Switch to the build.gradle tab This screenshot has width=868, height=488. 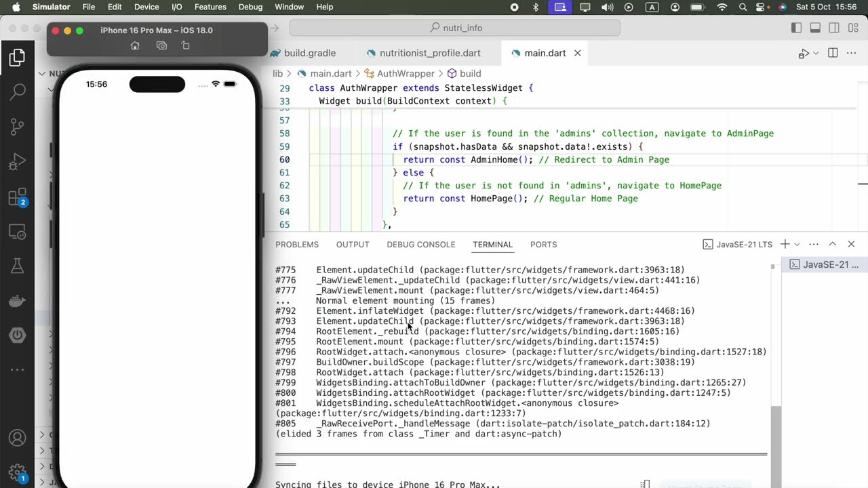[x=309, y=53]
